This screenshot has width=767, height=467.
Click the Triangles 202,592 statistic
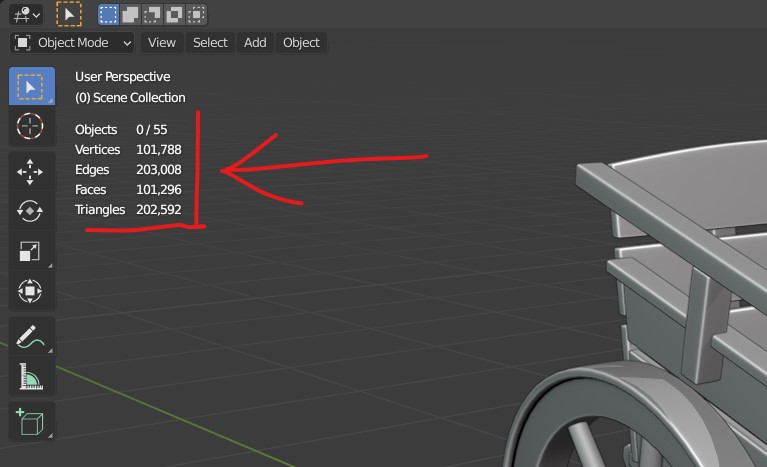128,210
